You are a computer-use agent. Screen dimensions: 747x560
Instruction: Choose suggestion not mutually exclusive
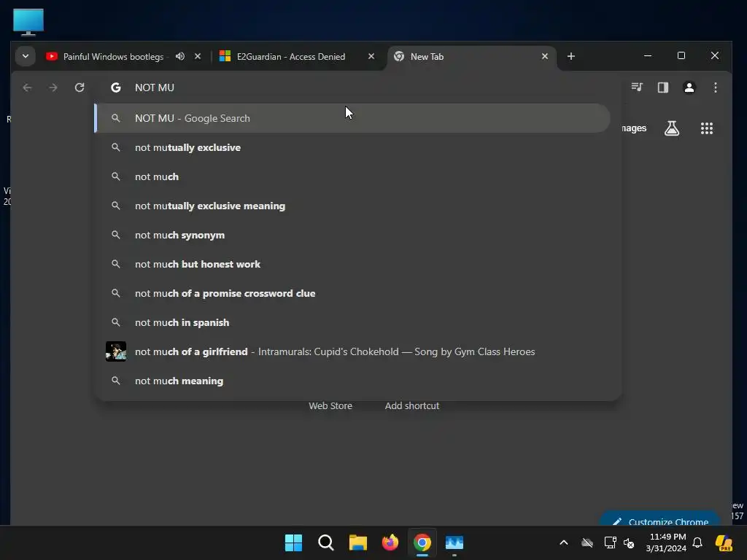[352, 147]
